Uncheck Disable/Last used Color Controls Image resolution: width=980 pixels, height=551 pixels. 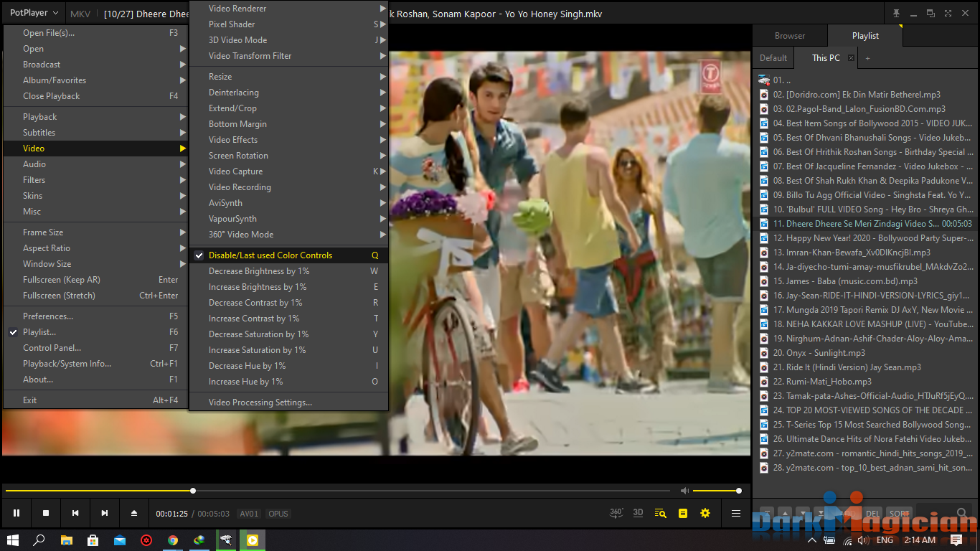pyautogui.click(x=288, y=255)
